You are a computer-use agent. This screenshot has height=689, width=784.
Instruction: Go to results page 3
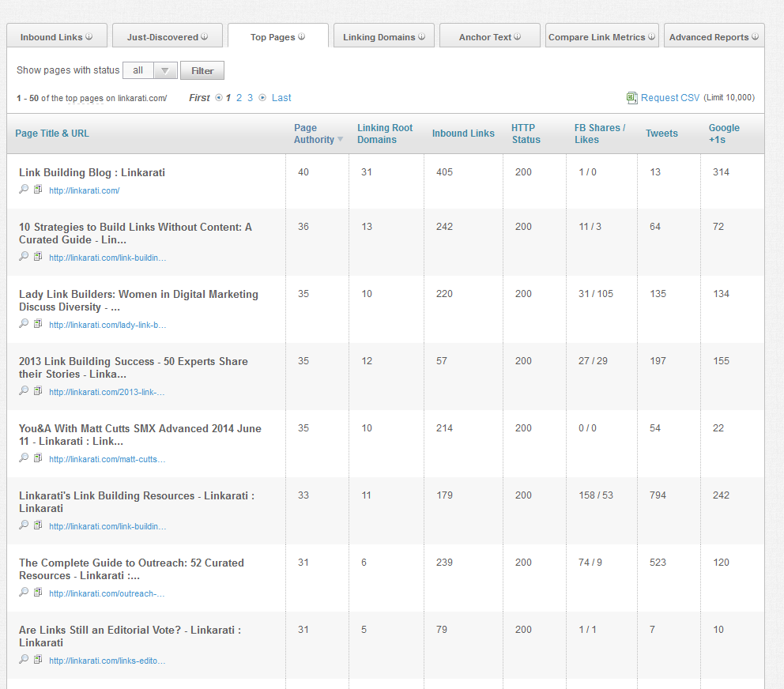pyautogui.click(x=250, y=97)
